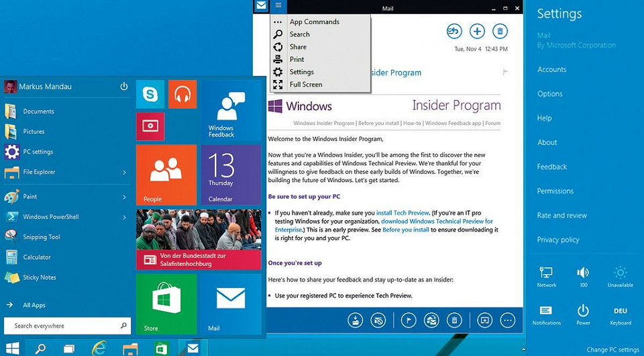Click the power icon next to Markus Mandau

[x=123, y=87]
